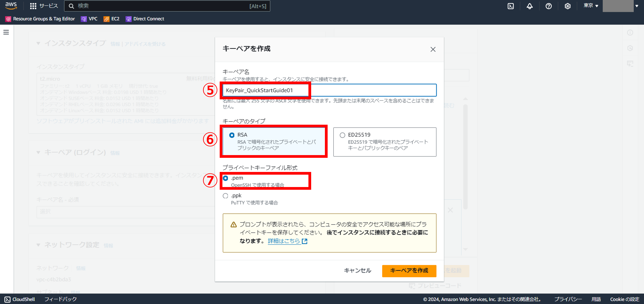Viewport: 644px width, 304px height.
Task: Open the 東京 region dropdown
Action: (x=591, y=6)
